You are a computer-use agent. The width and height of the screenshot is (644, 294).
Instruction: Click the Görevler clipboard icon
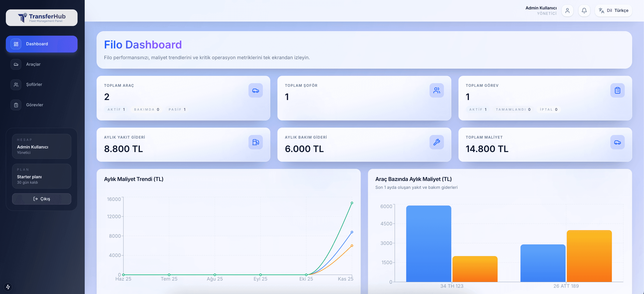point(15,105)
